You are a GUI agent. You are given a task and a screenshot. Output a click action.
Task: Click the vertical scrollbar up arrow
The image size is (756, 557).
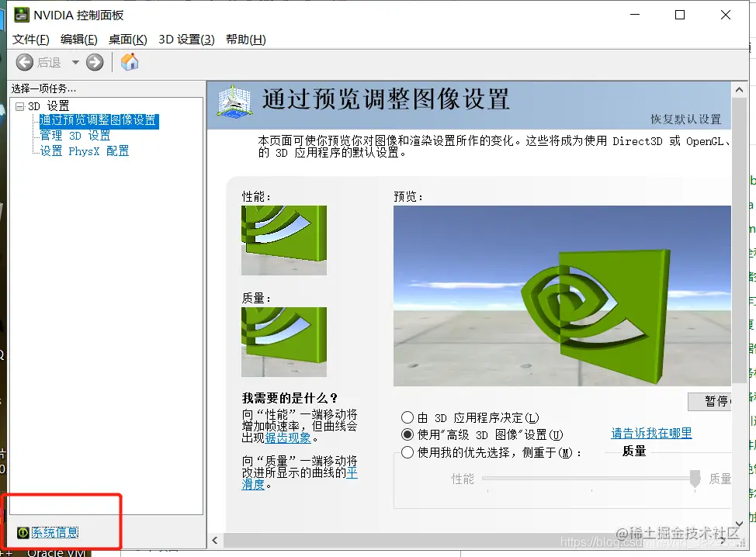[x=739, y=90]
